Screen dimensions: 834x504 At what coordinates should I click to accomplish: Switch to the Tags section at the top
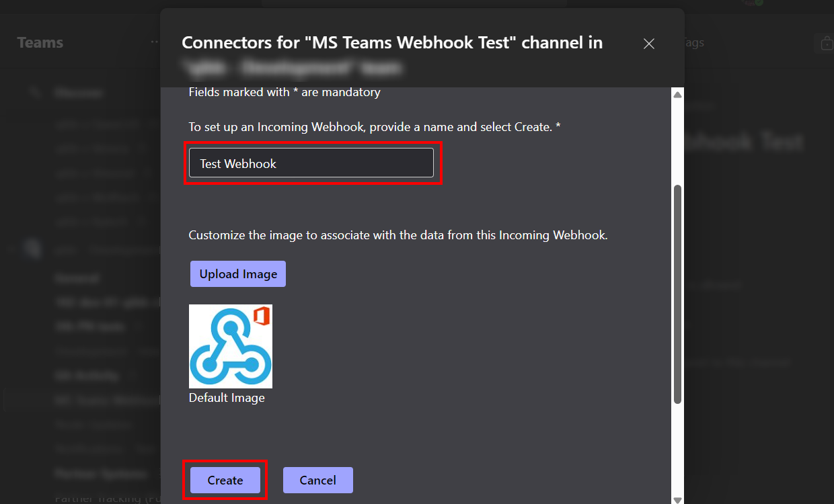coord(693,42)
